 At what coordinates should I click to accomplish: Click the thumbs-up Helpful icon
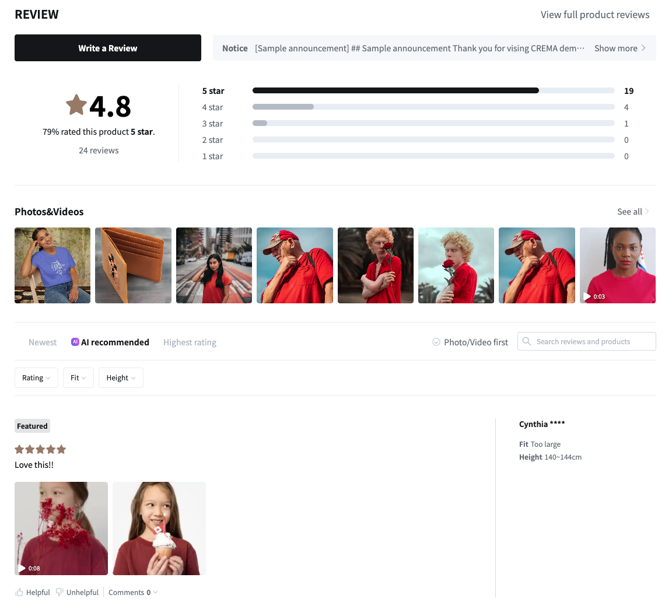pyautogui.click(x=20, y=592)
